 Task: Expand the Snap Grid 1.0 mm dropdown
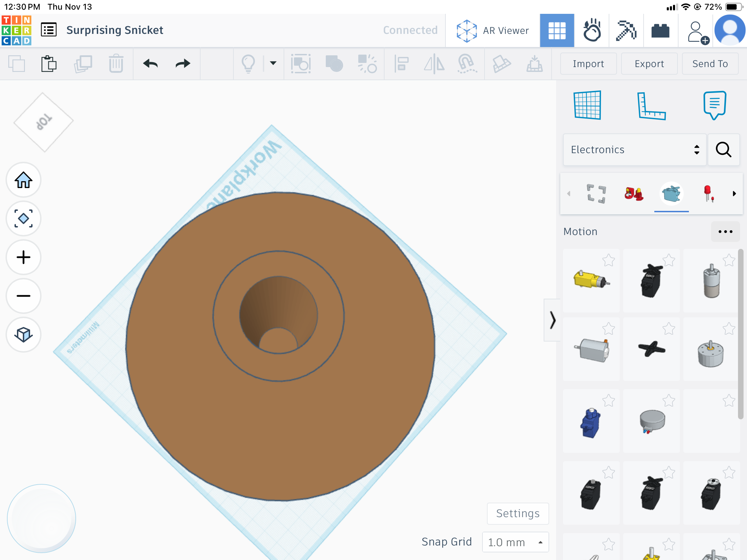pyautogui.click(x=515, y=542)
